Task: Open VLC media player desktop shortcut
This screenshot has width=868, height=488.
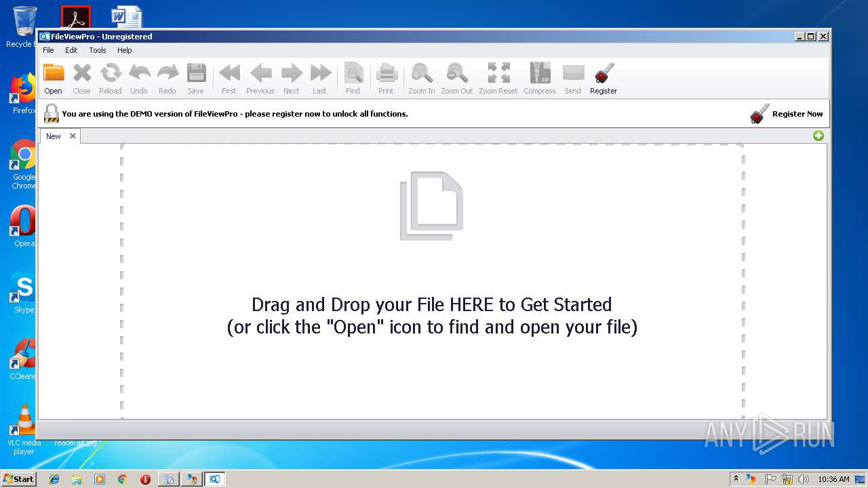Action: [24, 430]
